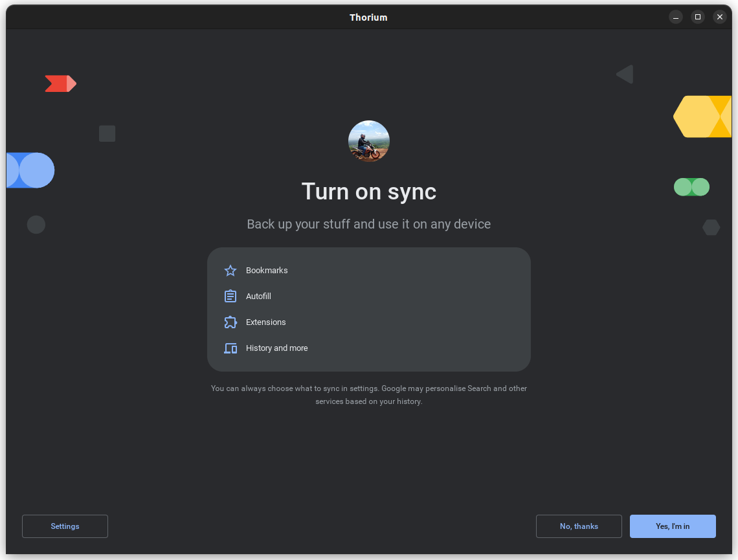The image size is (738, 560).
Task: Click the maximize window icon
Action: (x=698, y=17)
